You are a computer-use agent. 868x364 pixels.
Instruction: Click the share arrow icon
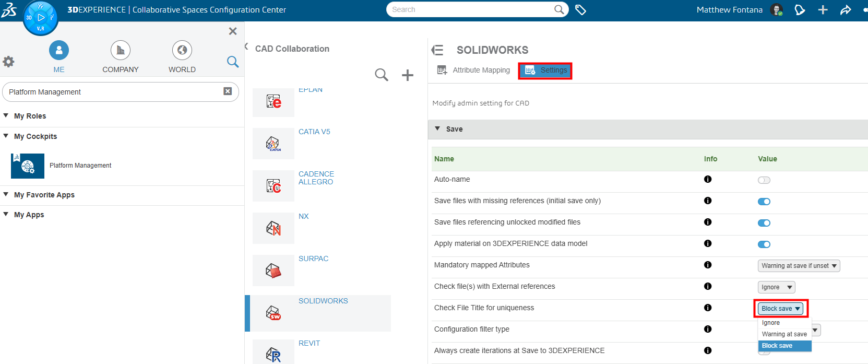click(846, 9)
